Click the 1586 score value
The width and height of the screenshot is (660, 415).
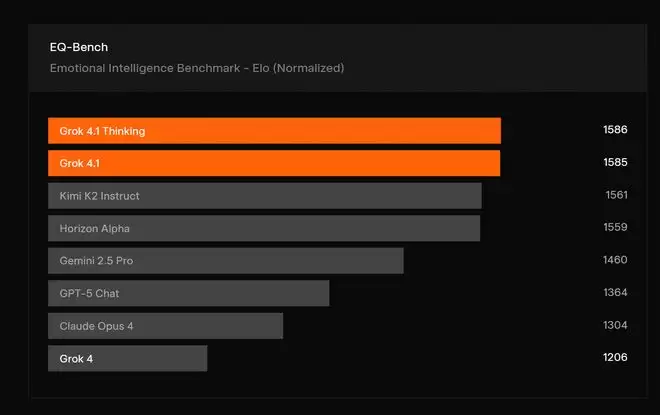pyautogui.click(x=615, y=130)
